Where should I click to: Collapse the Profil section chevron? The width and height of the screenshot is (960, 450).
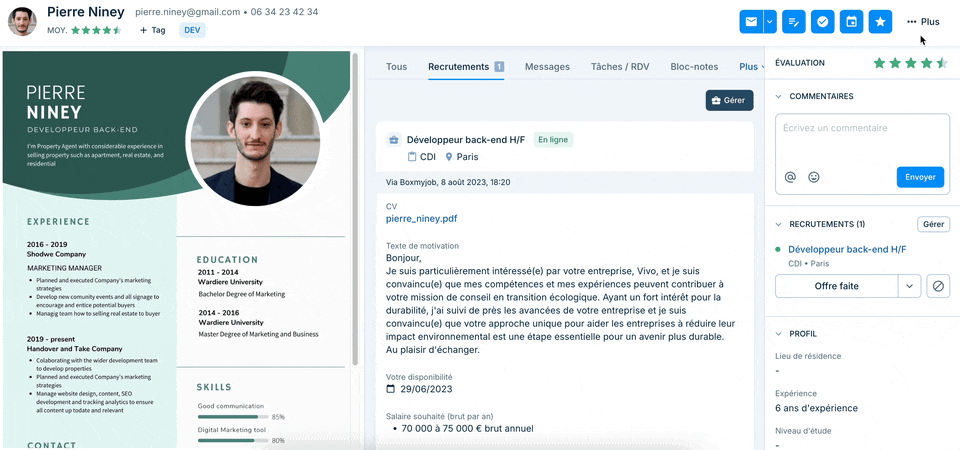pos(779,334)
